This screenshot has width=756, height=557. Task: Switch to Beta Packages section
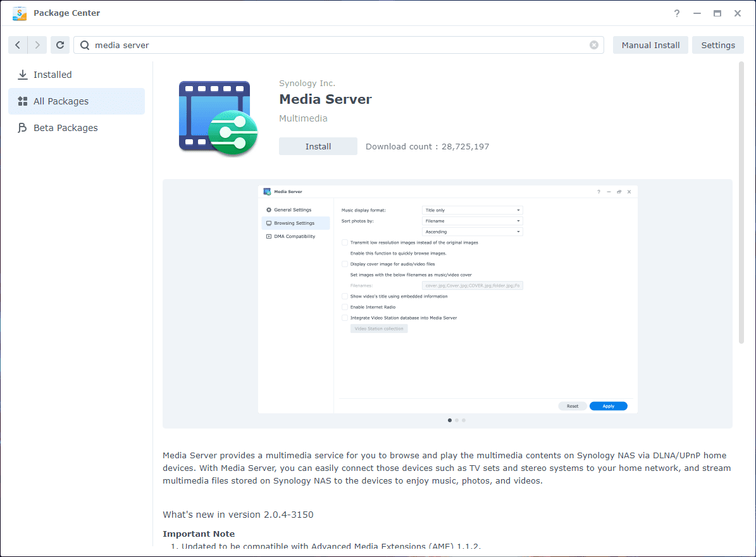pos(77,128)
